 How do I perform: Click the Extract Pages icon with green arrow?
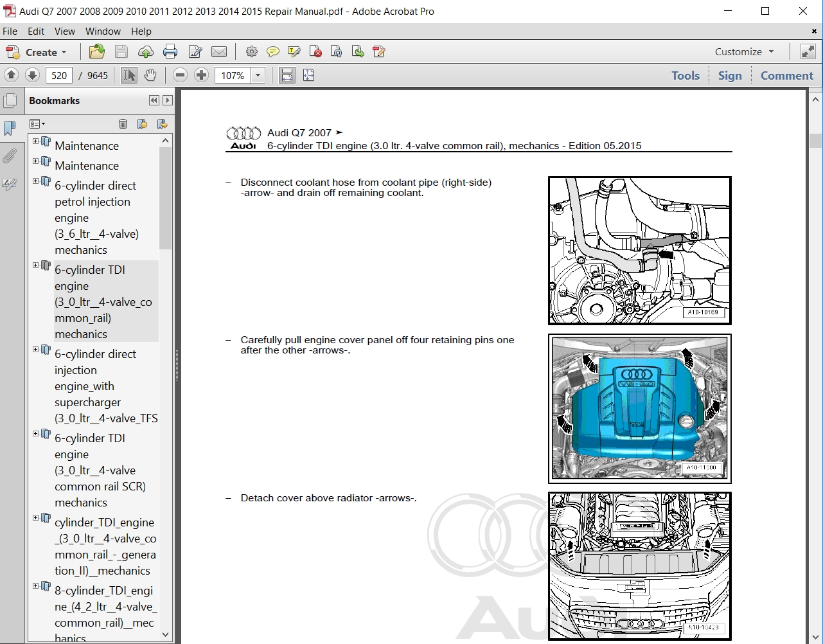[x=358, y=52]
